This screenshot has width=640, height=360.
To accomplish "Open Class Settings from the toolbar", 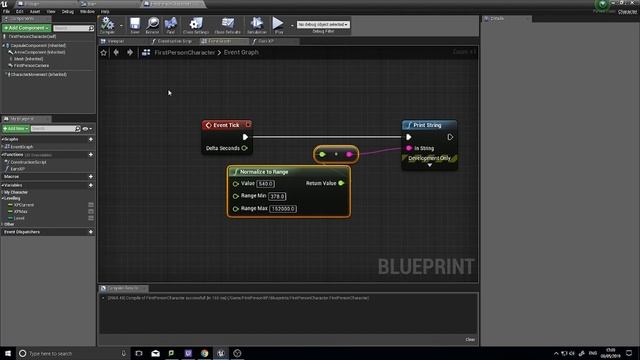I will click(x=196, y=25).
